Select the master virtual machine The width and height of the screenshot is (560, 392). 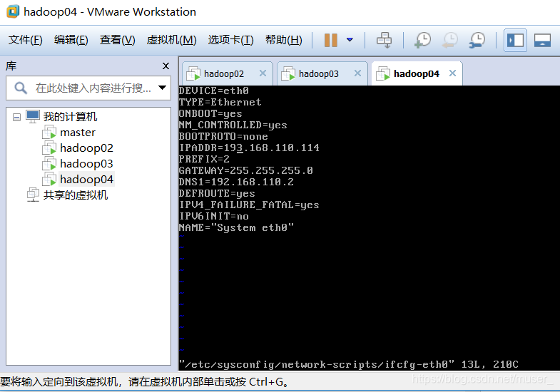tap(78, 133)
